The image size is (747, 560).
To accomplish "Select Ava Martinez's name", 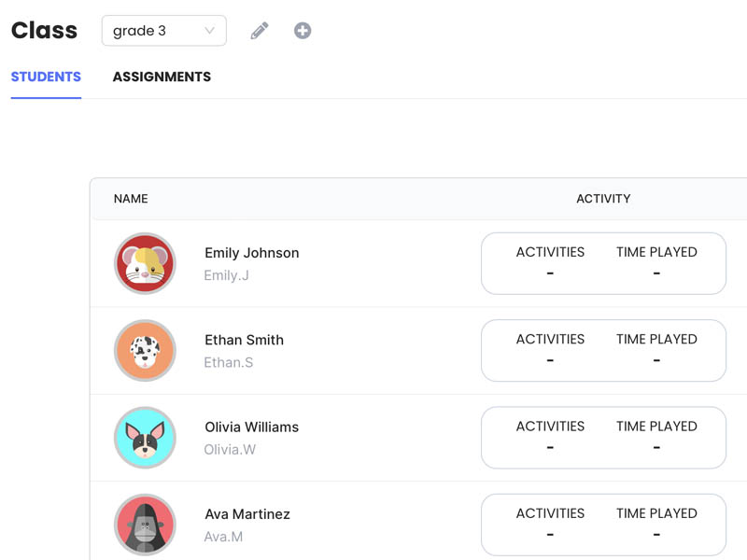I will 247,514.
